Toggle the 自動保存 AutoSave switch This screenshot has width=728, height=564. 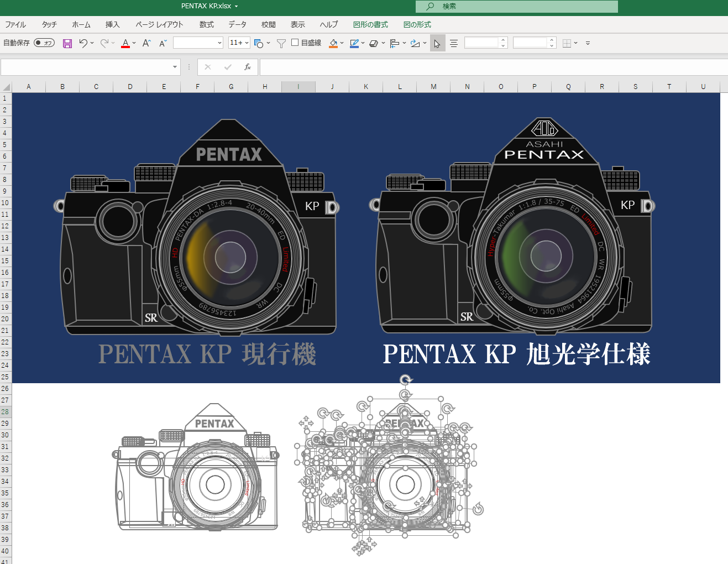coord(44,43)
